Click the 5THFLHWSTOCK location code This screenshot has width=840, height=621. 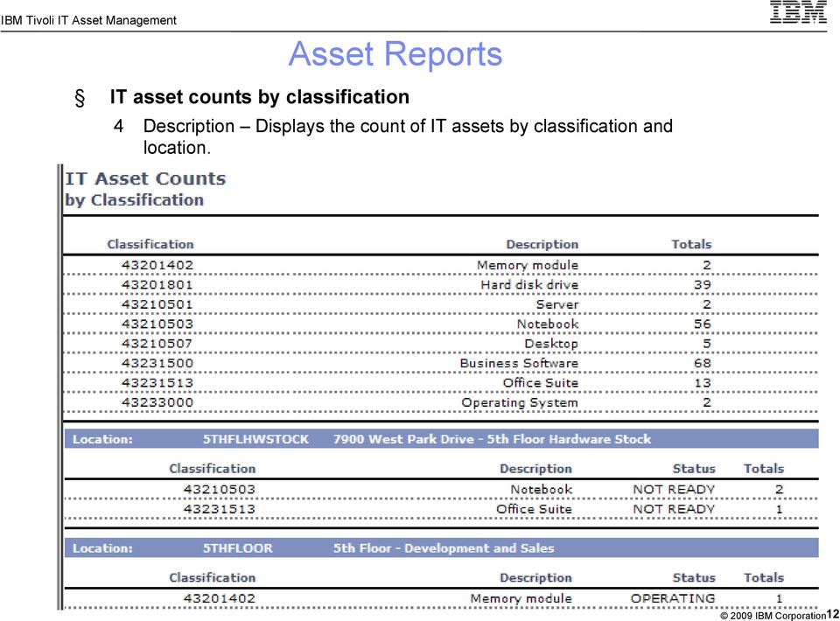pyautogui.click(x=255, y=440)
